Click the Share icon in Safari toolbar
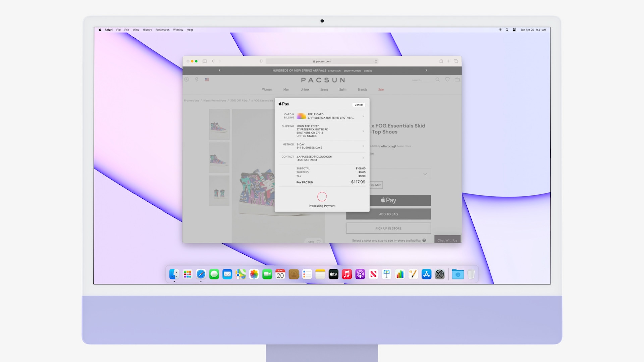This screenshot has width=644, height=362. click(441, 61)
